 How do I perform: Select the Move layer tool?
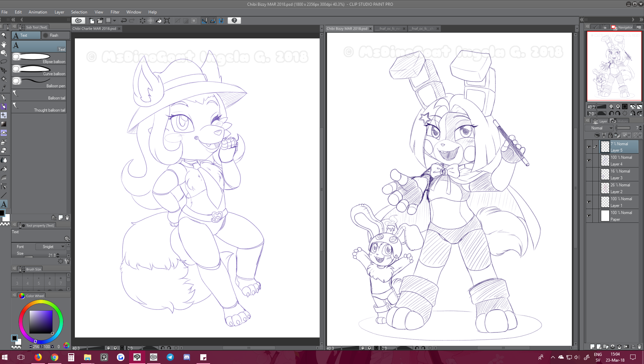click(4, 70)
